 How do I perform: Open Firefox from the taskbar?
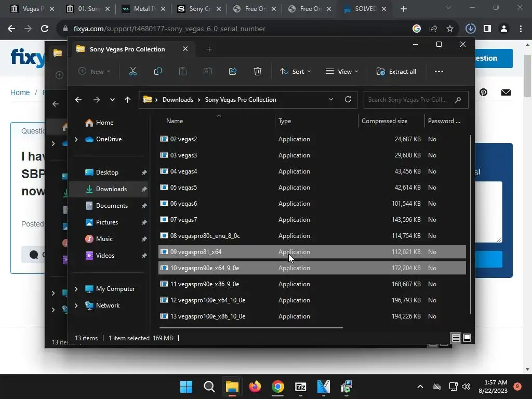(255, 387)
